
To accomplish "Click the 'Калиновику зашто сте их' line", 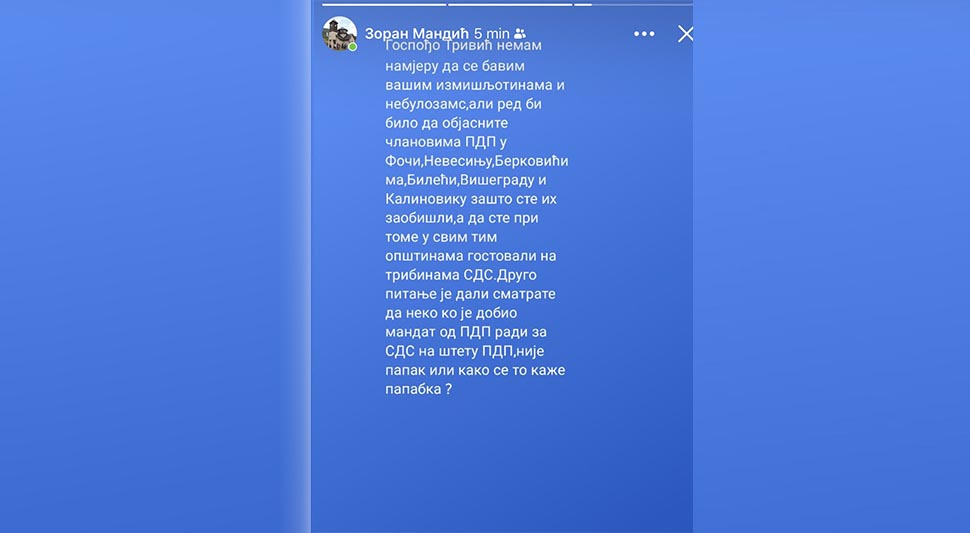I will [x=471, y=199].
